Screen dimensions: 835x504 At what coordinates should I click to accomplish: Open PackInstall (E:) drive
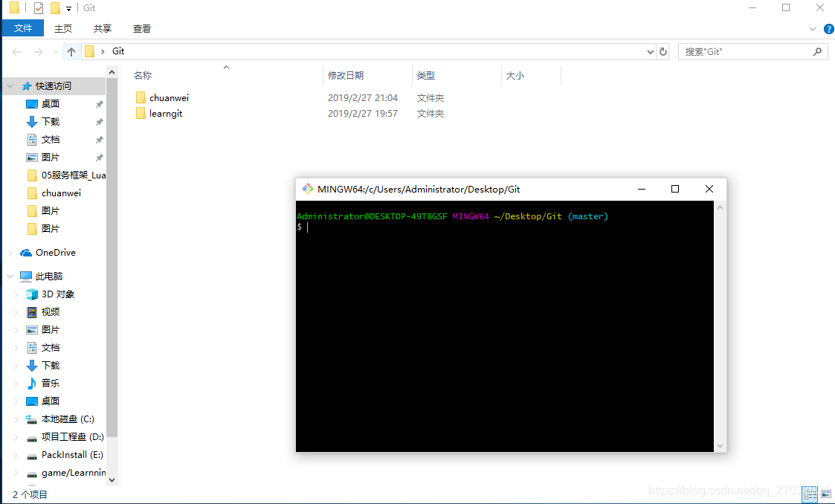point(72,455)
